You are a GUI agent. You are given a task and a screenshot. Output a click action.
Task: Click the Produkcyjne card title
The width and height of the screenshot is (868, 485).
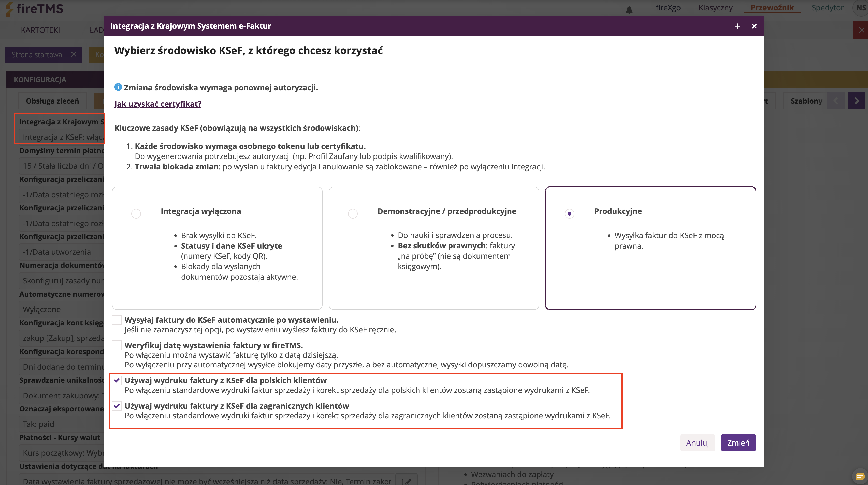pos(618,211)
